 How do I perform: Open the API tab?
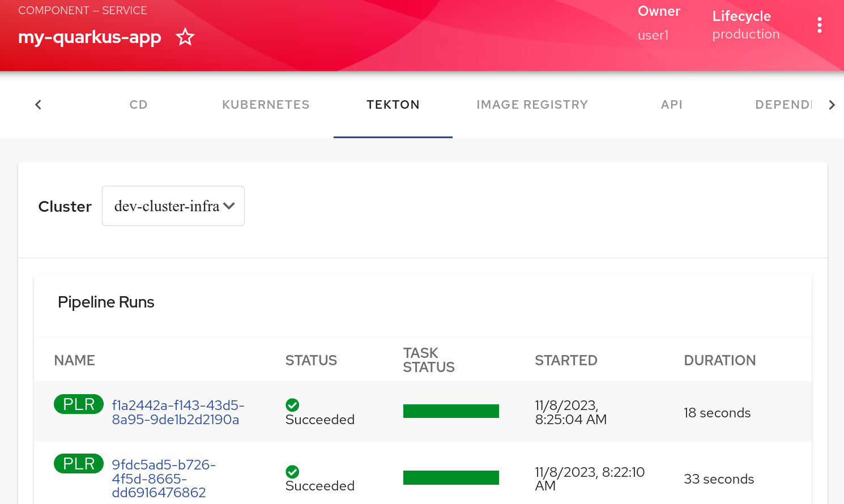[x=672, y=105]
